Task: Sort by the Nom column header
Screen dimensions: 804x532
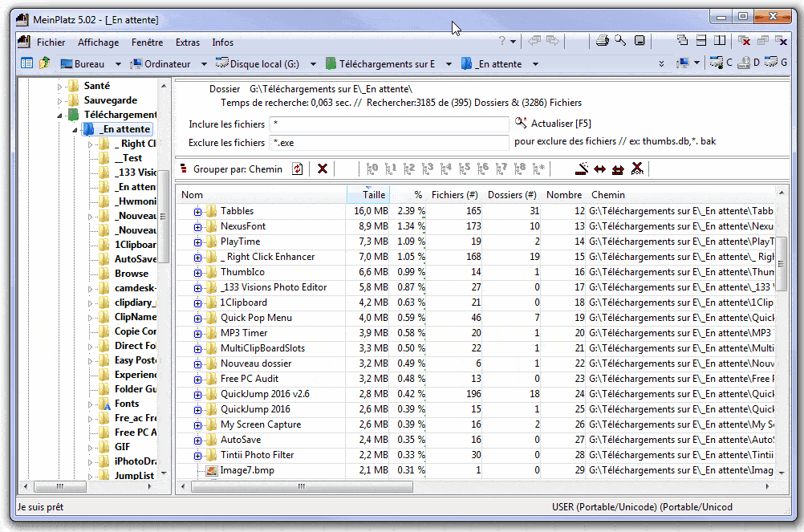Action: tap(262, 195)
